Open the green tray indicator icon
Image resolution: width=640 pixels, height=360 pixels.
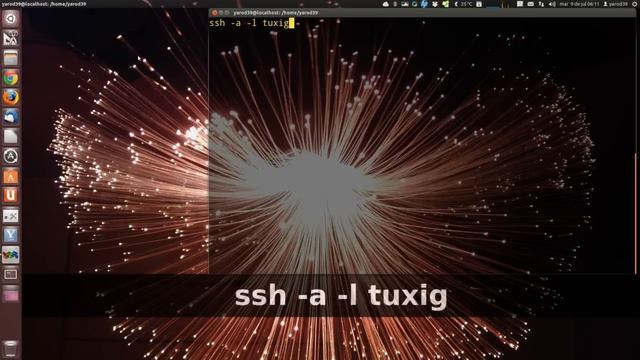(x=446, y=4)
